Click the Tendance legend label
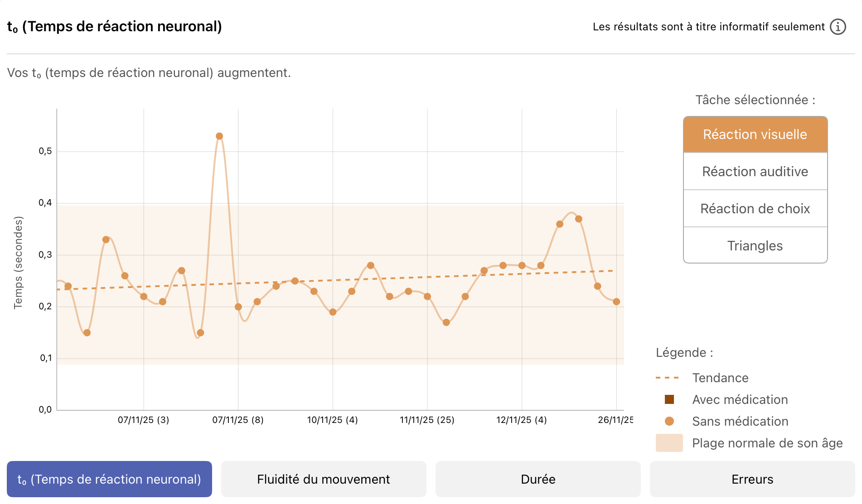 click(720, 378)
